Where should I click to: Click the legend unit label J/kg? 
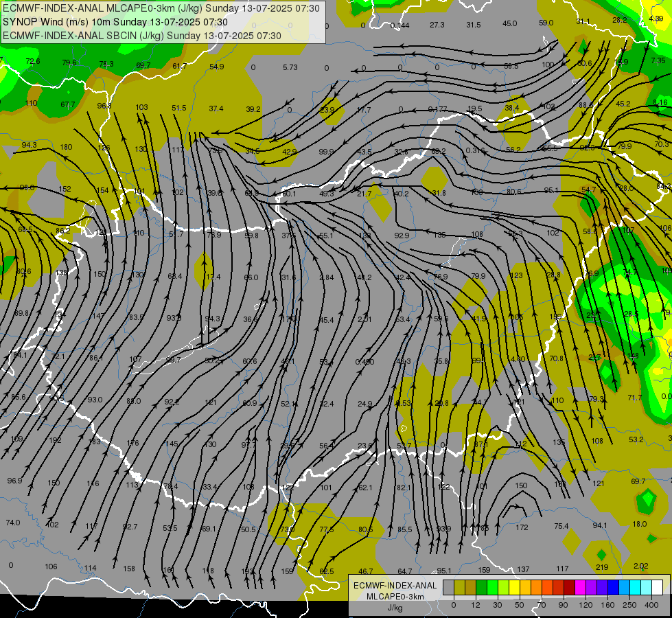[x=395, y=608]
